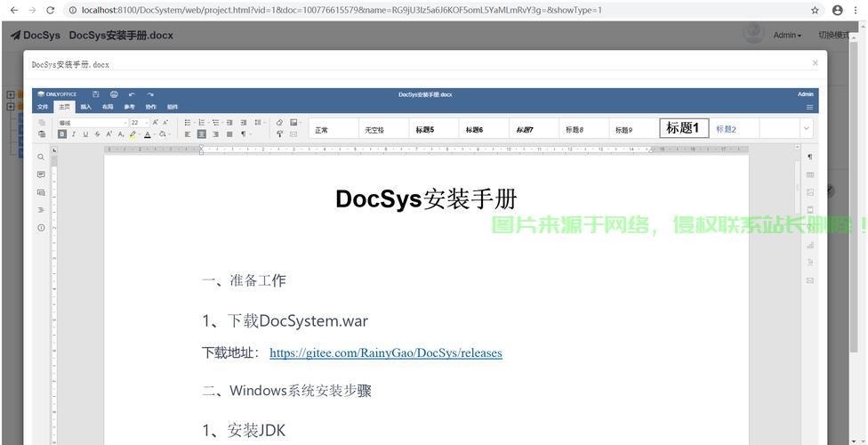The width and height of the screenshot is (868, 445).
Task: Open the font name combo box
Action: click(93, 123)
